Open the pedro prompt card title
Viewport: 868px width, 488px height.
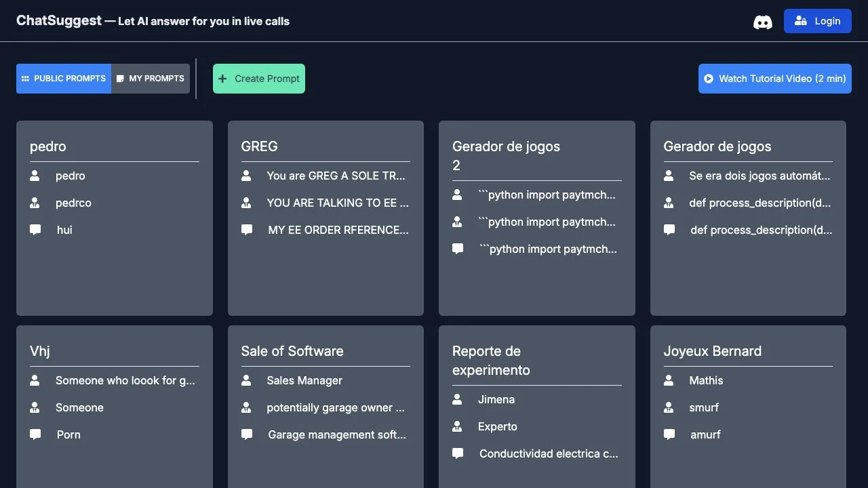point(48,146)
